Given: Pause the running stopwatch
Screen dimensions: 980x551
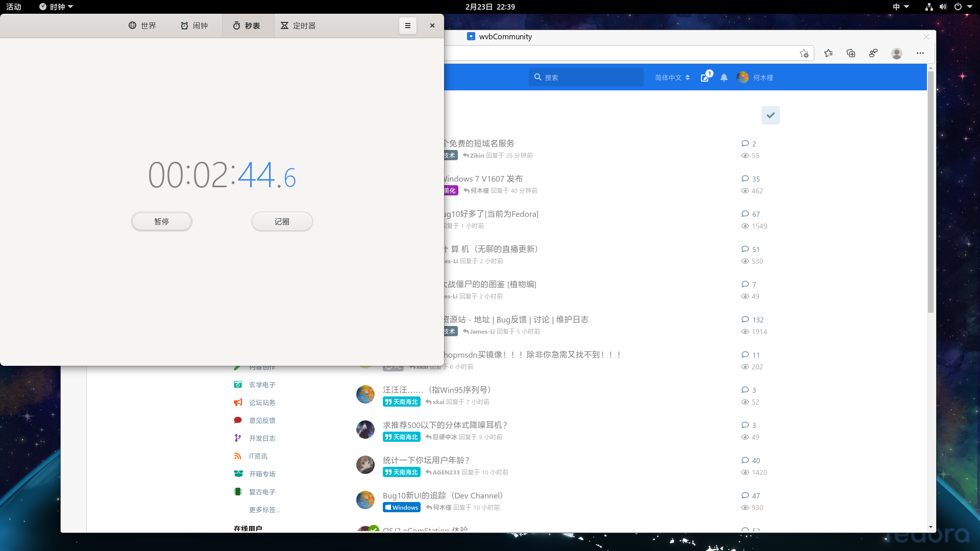Looking at the screenshot, I should (161, 221).
